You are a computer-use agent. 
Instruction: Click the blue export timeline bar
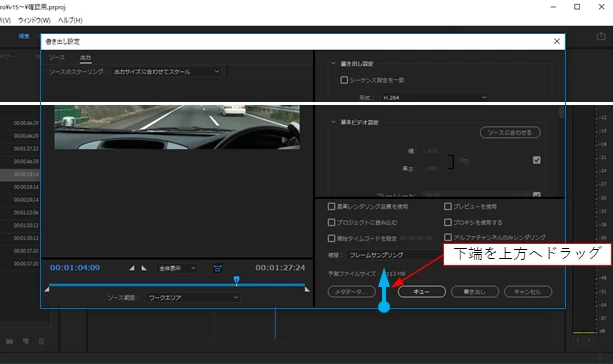coord(177,285)
